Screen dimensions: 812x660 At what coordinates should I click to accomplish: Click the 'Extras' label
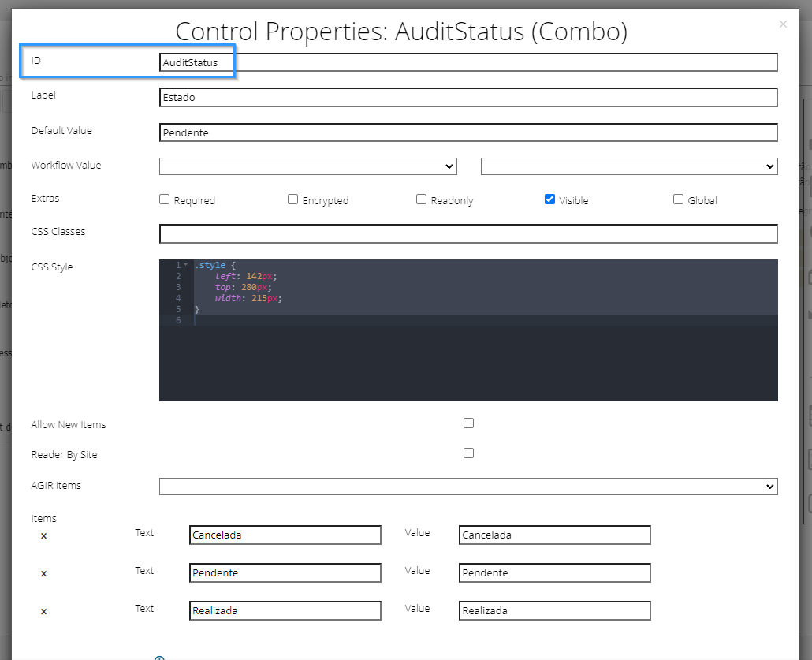(x=45, y=199)
